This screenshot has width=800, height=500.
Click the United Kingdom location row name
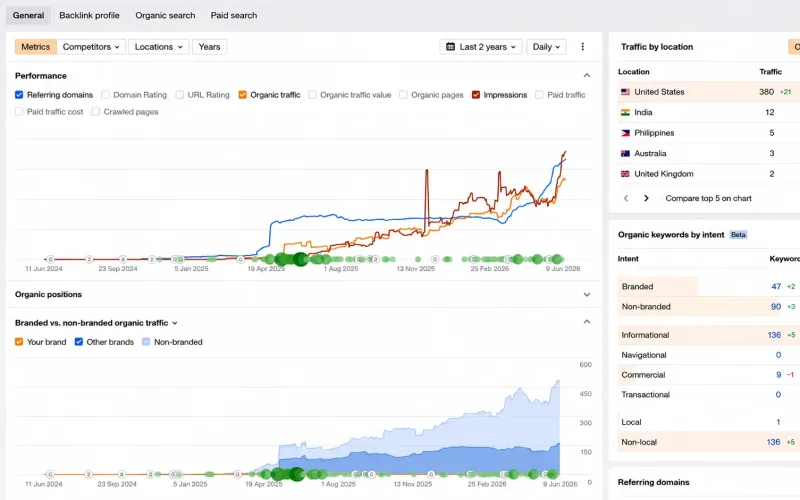pos(664,173)
